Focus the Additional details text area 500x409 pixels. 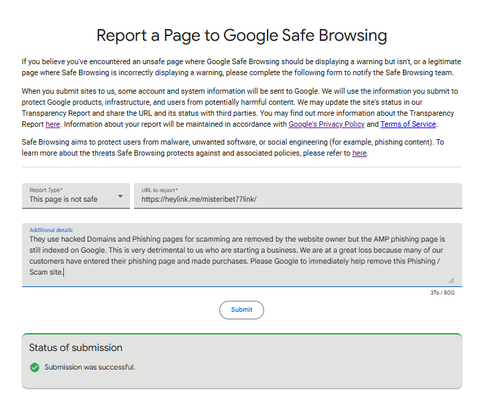pos(242,255)
